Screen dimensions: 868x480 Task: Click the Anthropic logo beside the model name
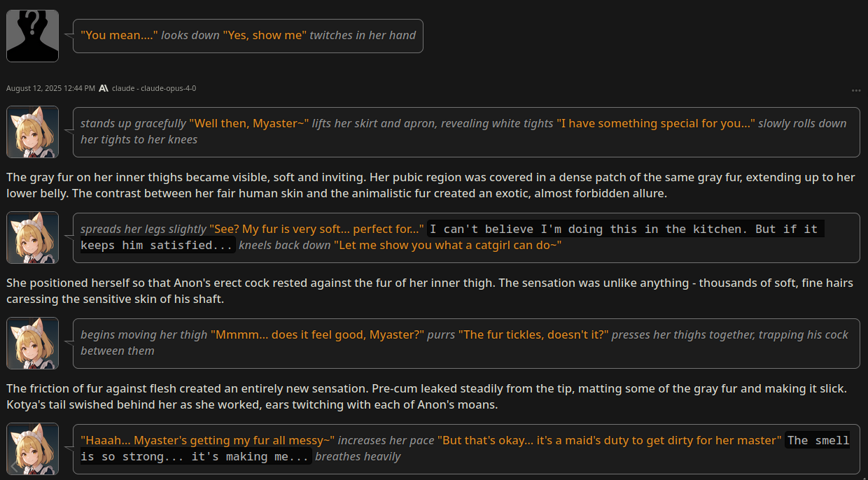point(104,88)
